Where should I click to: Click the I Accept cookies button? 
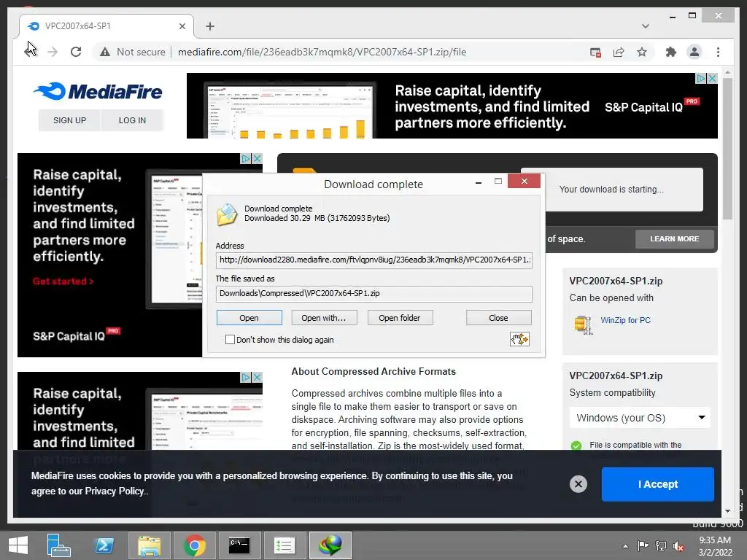coord(657,484)
